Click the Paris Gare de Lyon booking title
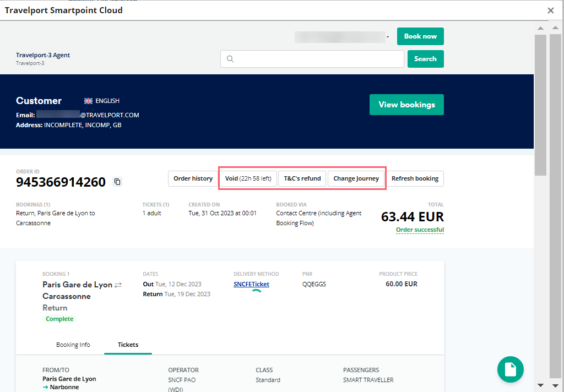 coord(77,285)
